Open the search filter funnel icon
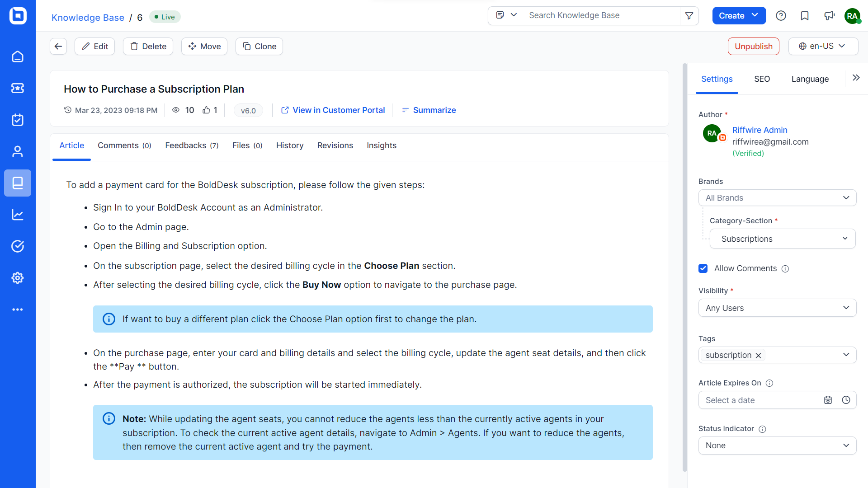 (689, 15)
